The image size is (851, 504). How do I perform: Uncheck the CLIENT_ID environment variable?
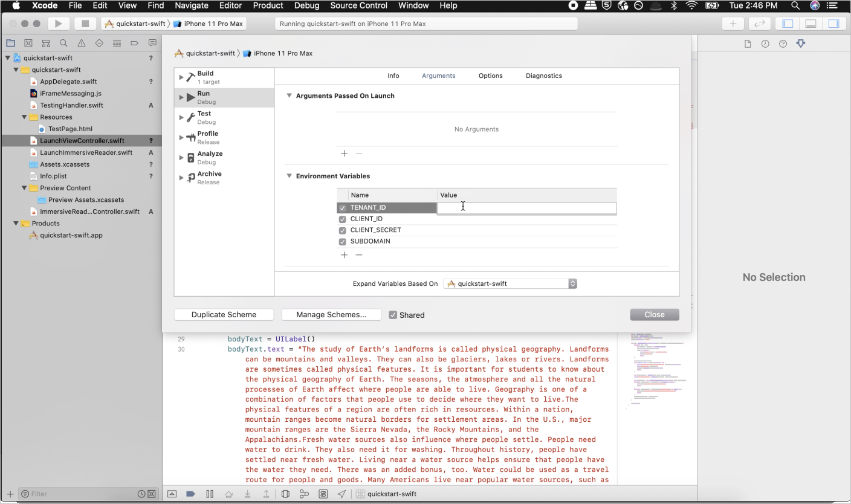pos(342,219)
